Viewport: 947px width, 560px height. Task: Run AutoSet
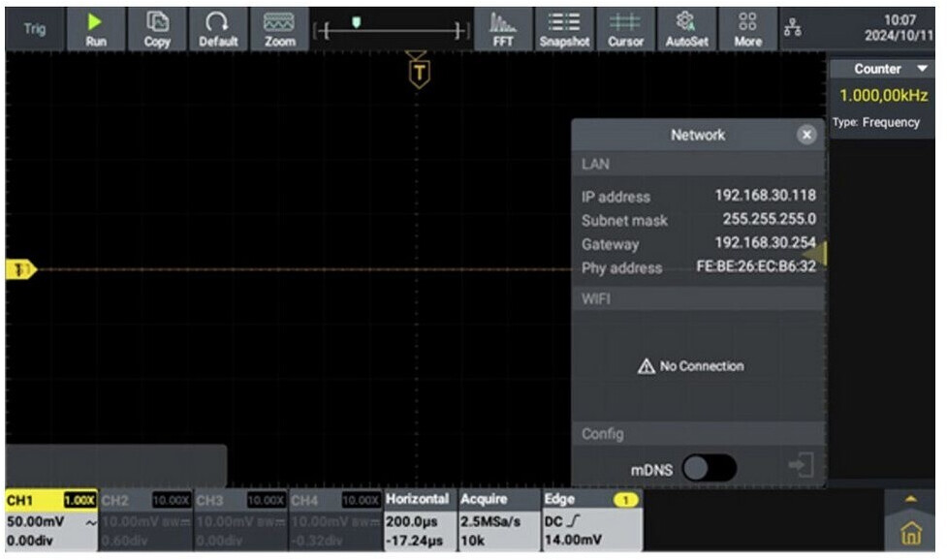[686, 28]
